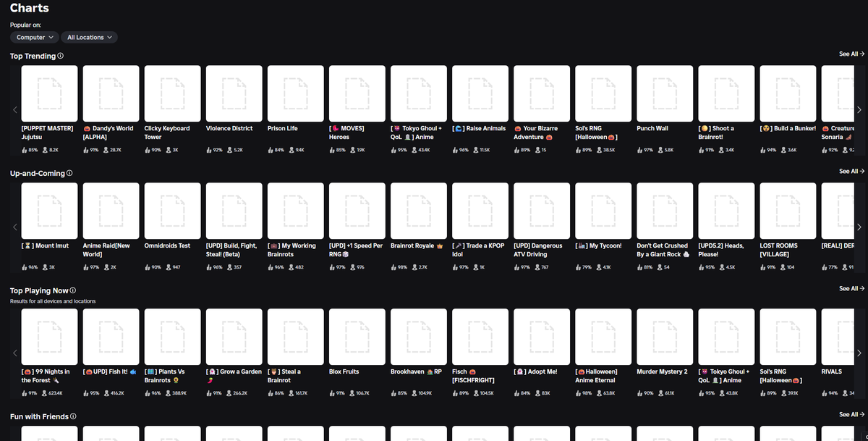Image resolution: width=868 pixels, height=441 pixels.
Task: Select the Grow a Garden title
Action: point(234,376)
